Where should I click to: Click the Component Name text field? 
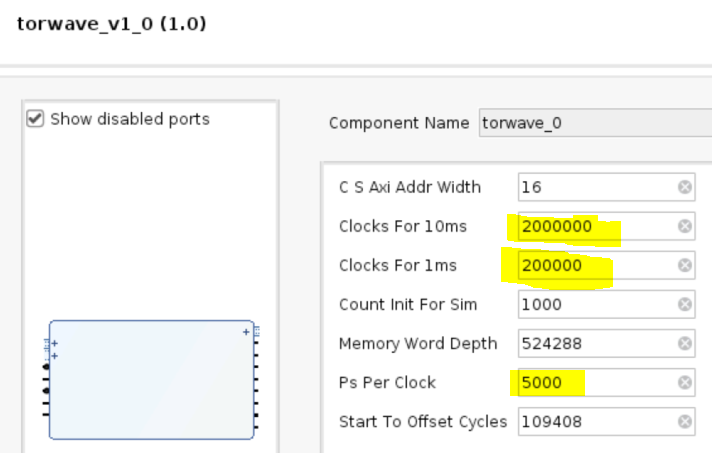tap(594, 123)
